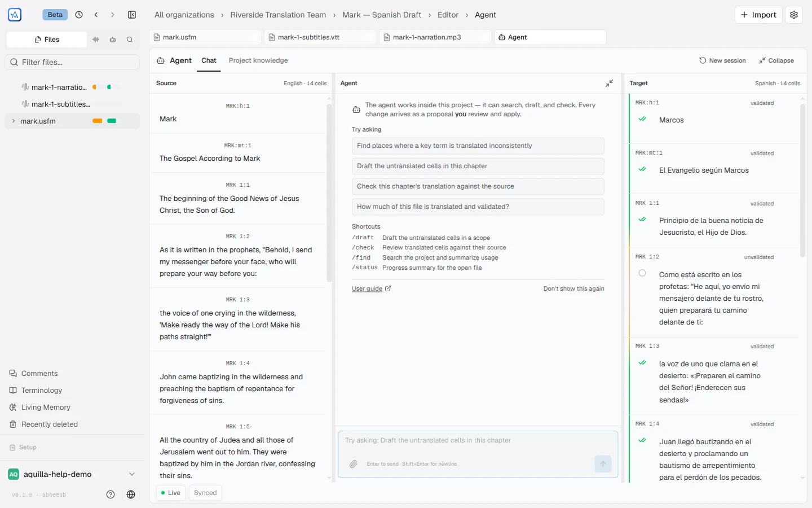Toggle validation check on MRK 1:3 target
This screenshot has height=508, width=812.
(x=642, y=363)
